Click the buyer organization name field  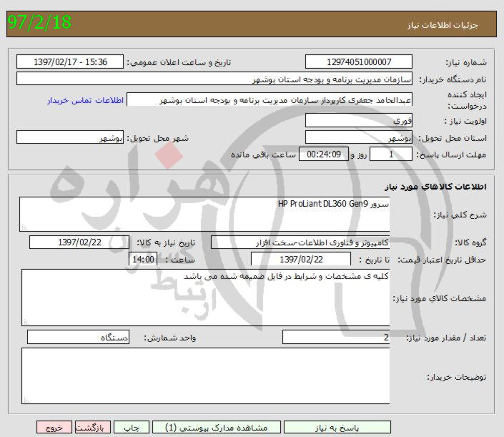214,79
